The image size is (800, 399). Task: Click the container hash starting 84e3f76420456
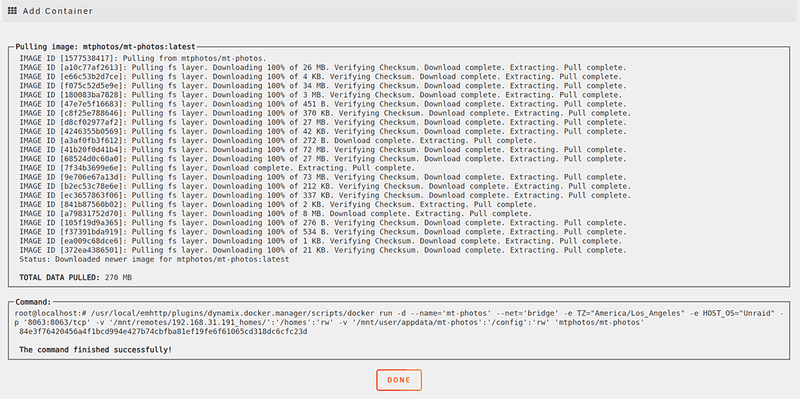163,332
